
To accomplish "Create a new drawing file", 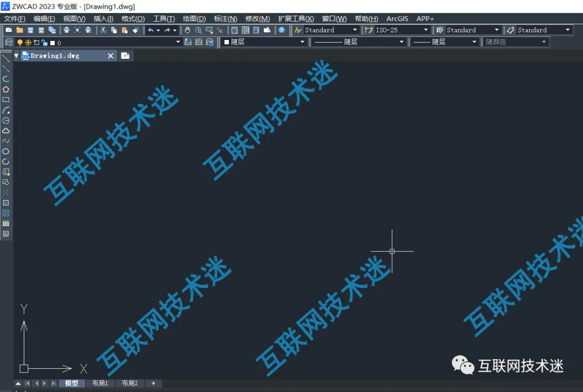I will coord(9,30).
